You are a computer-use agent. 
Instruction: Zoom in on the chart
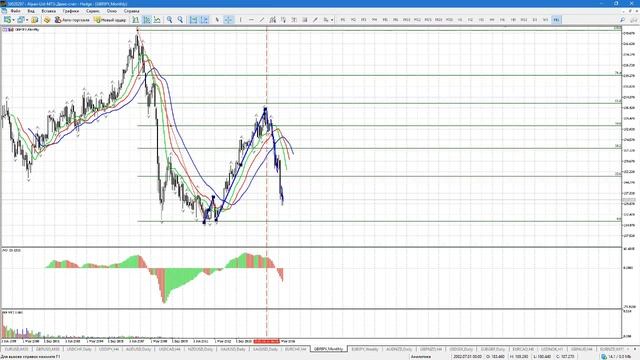169,20
